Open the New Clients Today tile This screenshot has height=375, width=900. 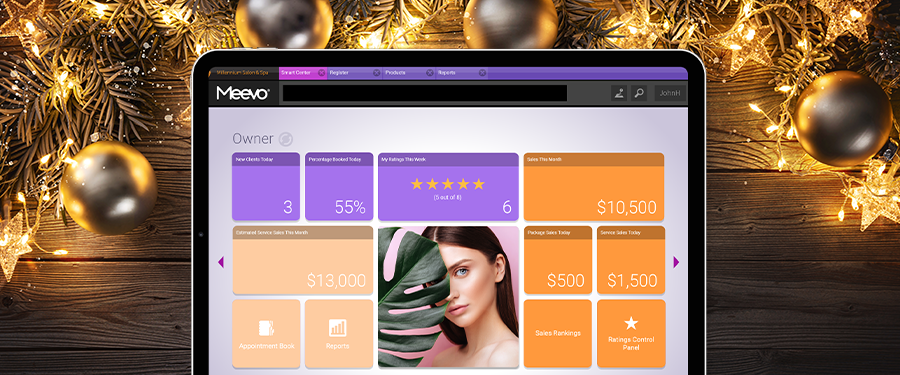coord(266,186)
